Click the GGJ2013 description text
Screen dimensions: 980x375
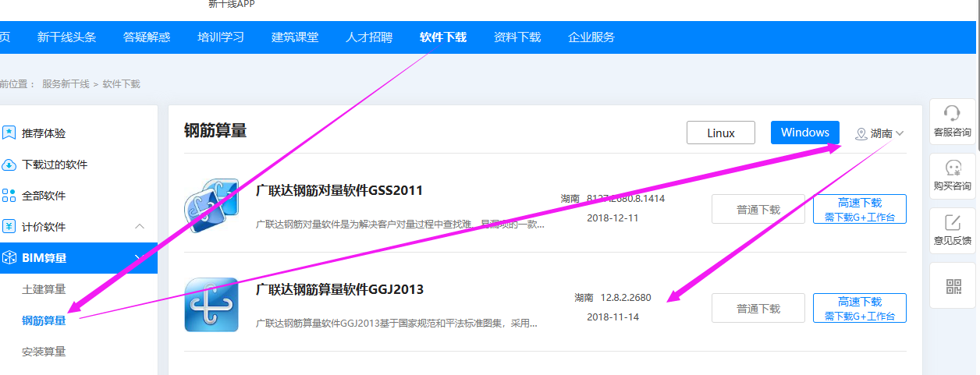point(396,323)
